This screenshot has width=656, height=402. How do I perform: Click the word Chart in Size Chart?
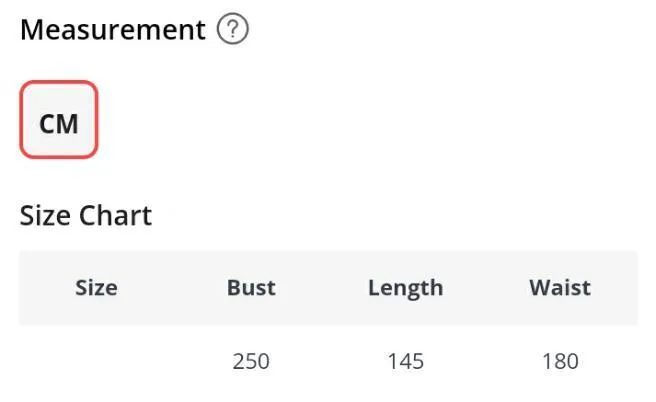(x=115, y=216)
